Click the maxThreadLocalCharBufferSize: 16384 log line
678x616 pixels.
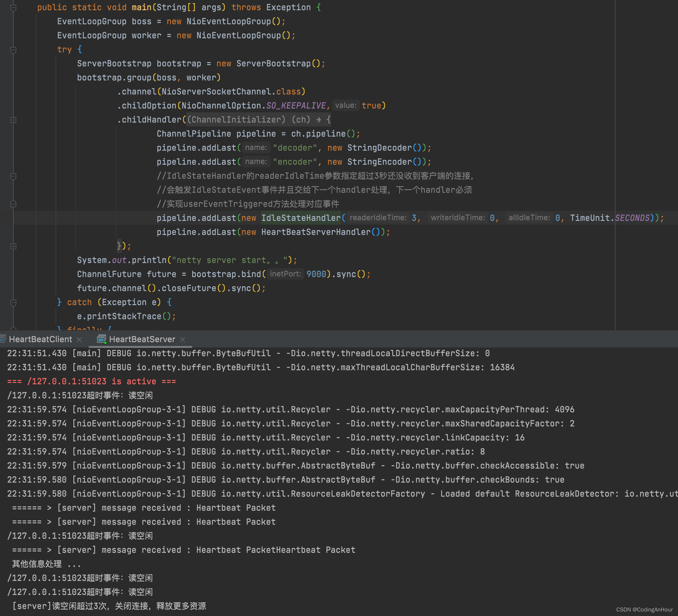(261, 367)
